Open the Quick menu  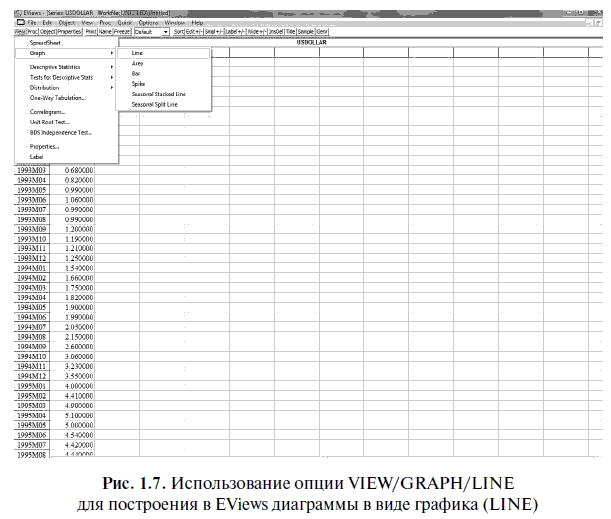(125, 23)
